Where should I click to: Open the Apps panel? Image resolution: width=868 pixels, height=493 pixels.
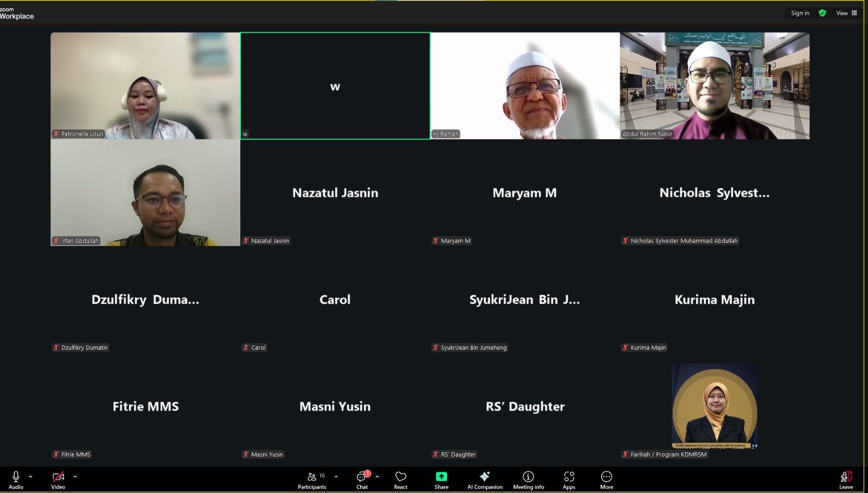click(x=569, y=480)
